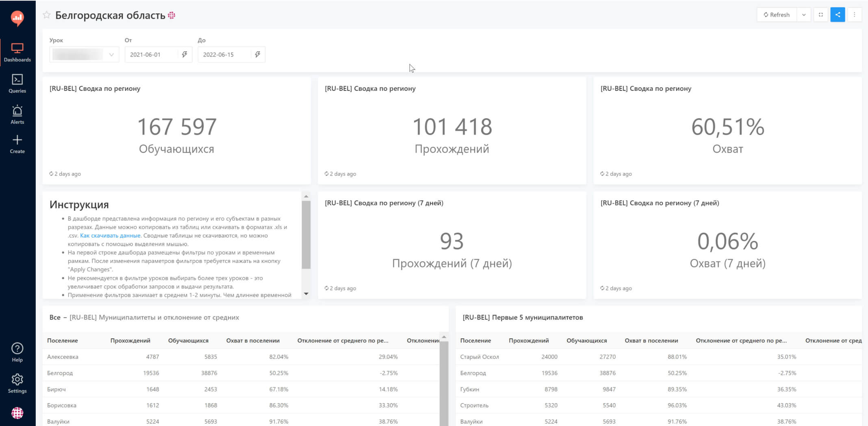Open the Queries section

(x=17, y=84)
